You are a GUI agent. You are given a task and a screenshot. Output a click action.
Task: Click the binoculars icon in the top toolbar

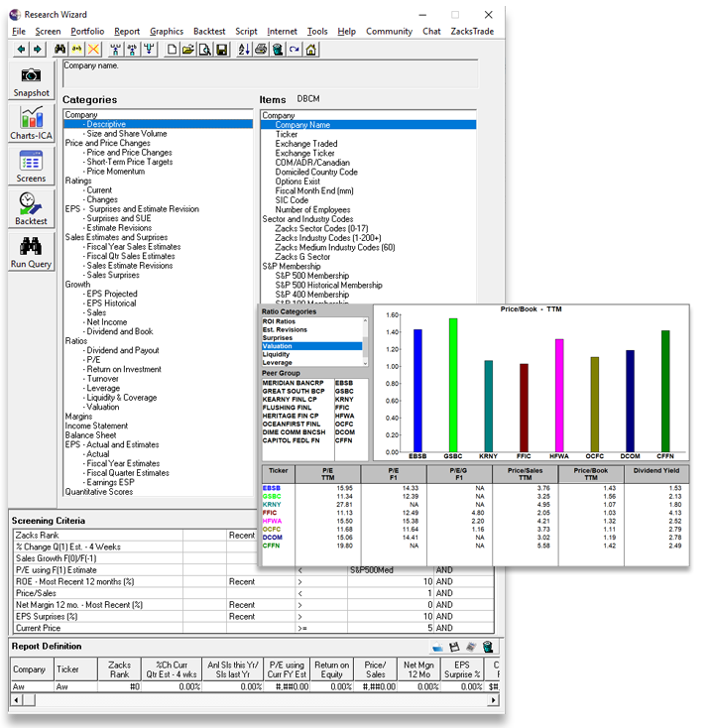click(x=59, y=50)
